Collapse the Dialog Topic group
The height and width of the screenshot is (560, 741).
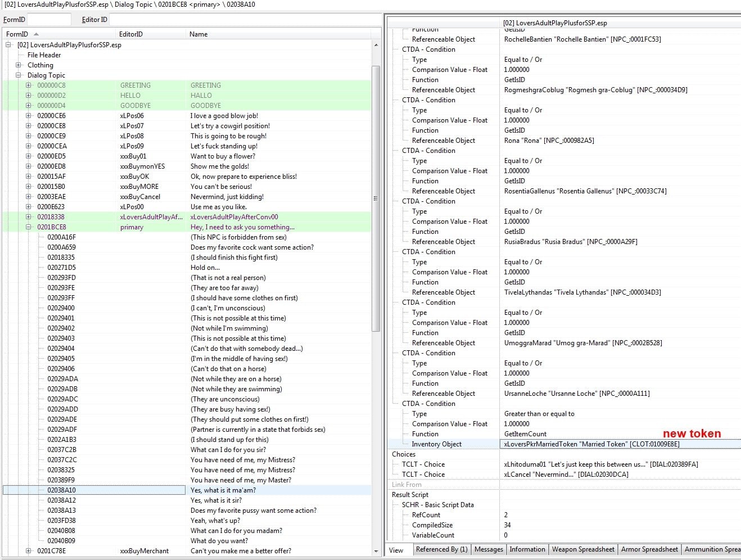19,75
